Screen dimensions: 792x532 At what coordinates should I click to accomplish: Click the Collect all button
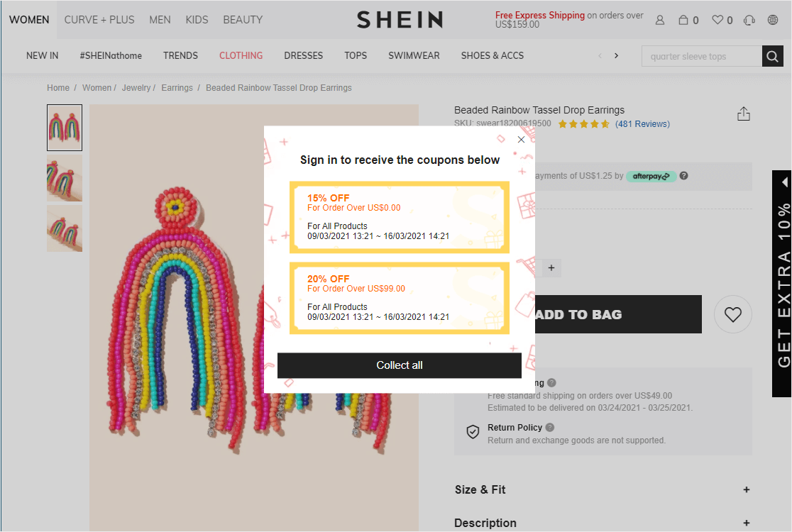point(399,365)
